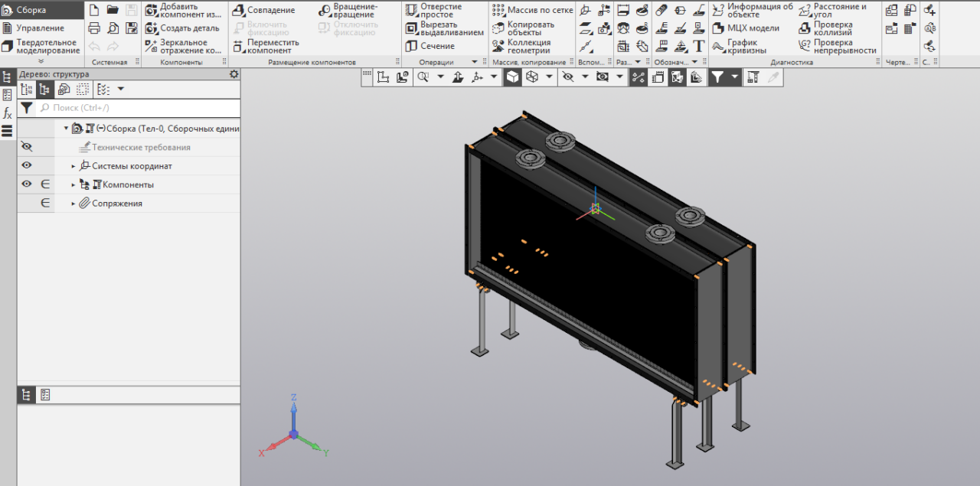Click the Совпадение mate tool
Viewport: 980px width, 486px height.
[x=264, y=10]
